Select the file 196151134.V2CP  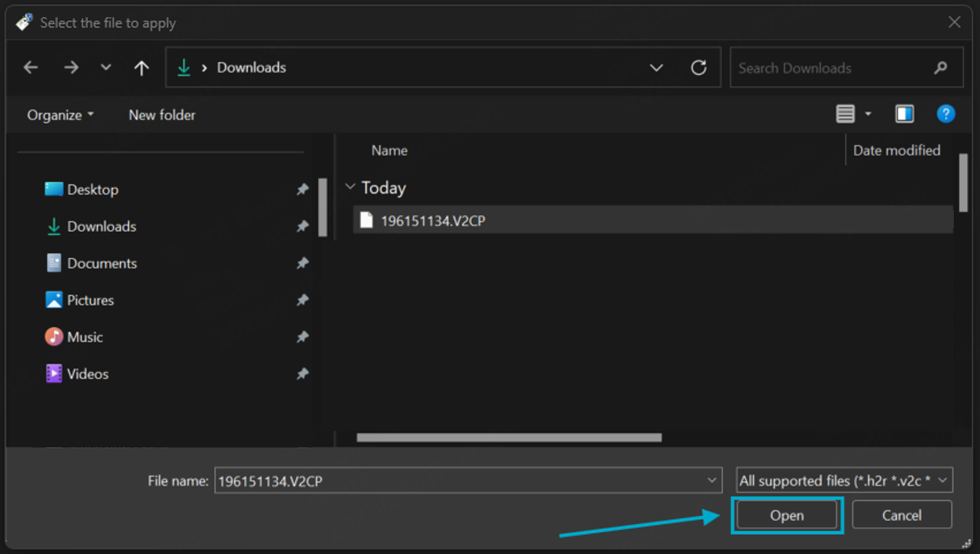433,221
